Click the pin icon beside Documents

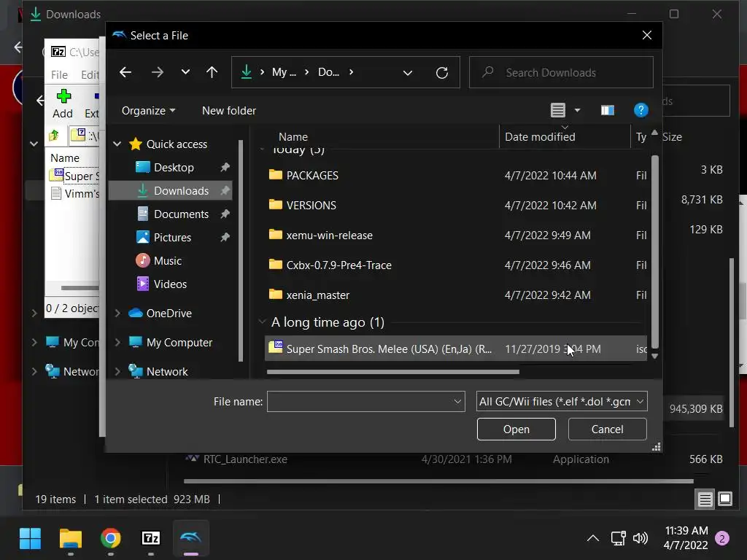coord(225,214)
